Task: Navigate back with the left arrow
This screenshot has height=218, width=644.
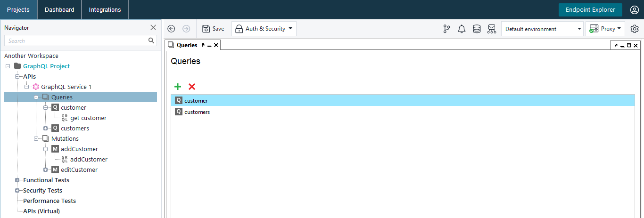Action: point(171,29)
